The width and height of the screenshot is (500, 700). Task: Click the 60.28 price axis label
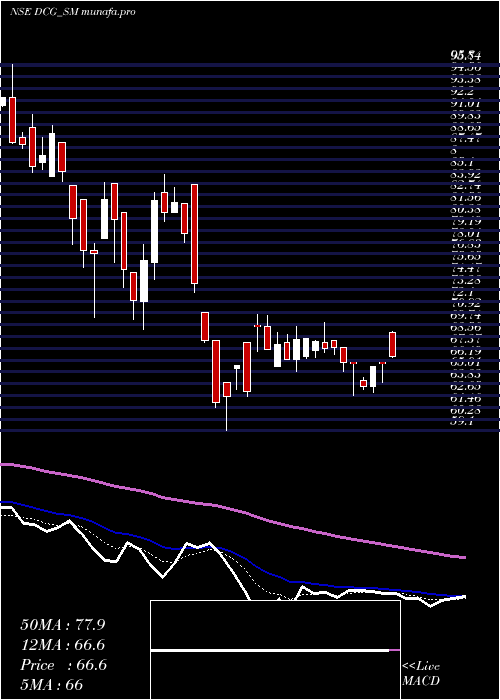(466, 410)
